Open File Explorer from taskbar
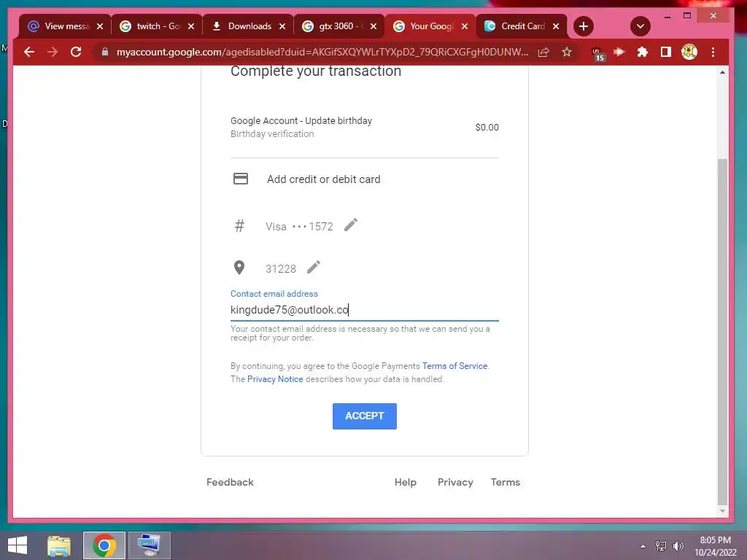Viewport: 747px width, 560px height. [59, 545]
